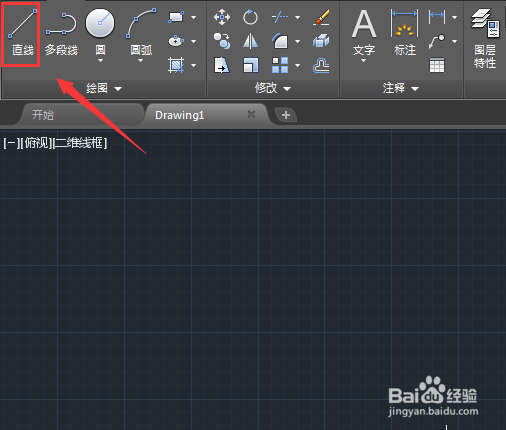This screenshot has width=506, height=430.
Task: Open Arc (圆弧) options dropdown arrow
Action: pos(141,61)
